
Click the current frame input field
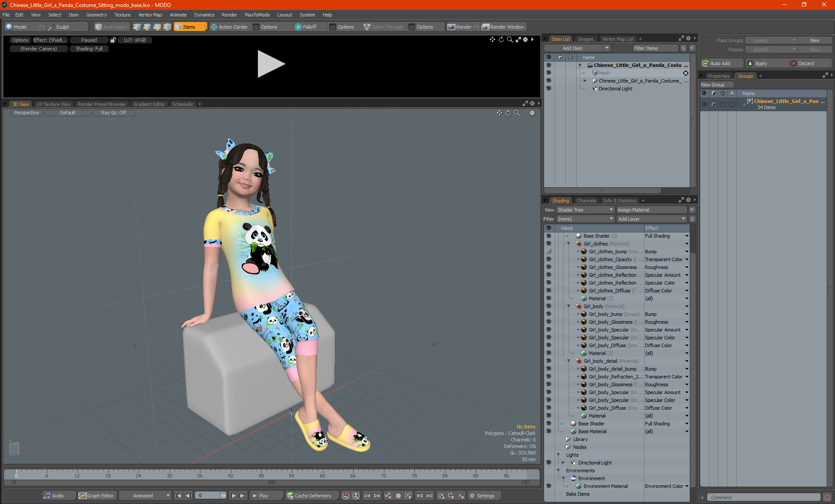208,496
